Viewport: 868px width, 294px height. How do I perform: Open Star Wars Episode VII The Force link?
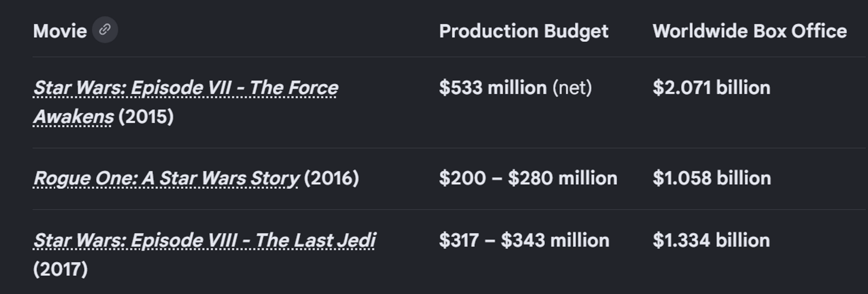(x=186, y=88)
